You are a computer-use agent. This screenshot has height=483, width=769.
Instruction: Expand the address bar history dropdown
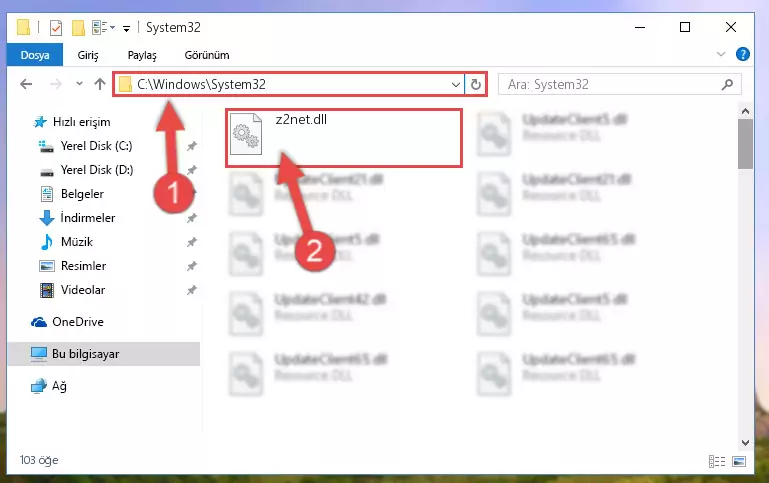(456, 84)
